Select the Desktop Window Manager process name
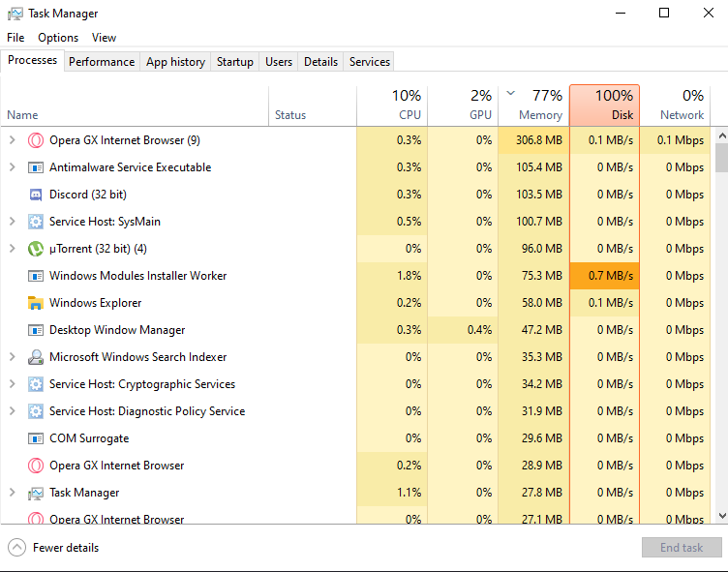Viewport: 728px width, 572px height. click(x=117, y=330)
